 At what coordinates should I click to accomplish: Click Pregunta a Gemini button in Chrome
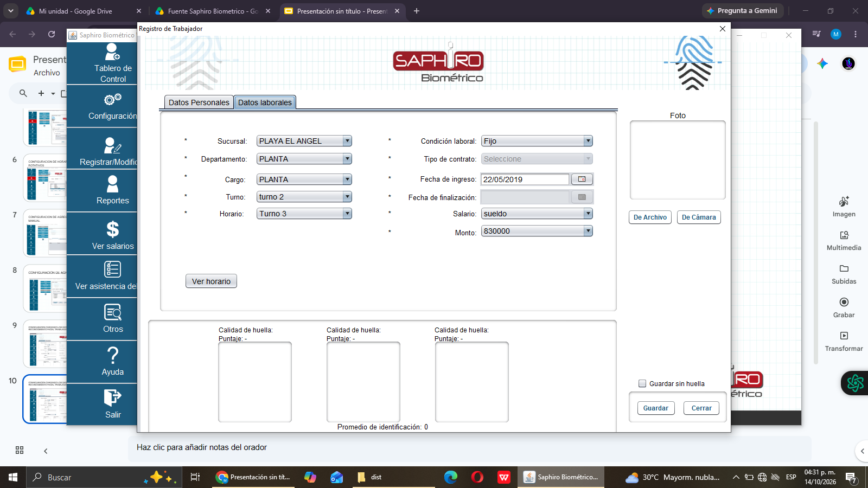coord(743,11)
